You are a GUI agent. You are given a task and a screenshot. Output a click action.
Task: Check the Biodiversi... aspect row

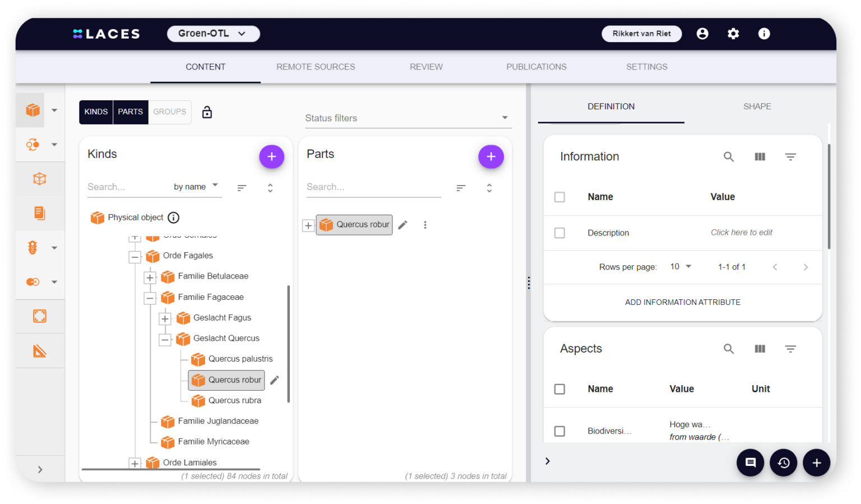[x=559, y=431]
